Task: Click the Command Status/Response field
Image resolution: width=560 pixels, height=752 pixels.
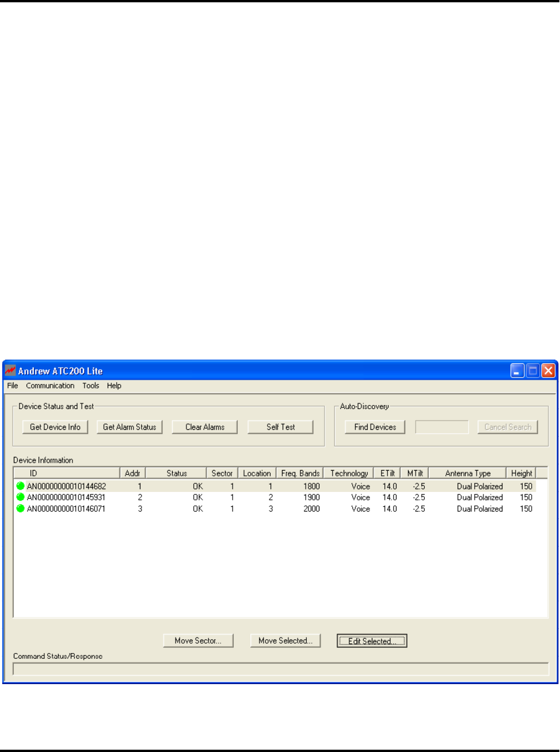Action: click(281, 669)
